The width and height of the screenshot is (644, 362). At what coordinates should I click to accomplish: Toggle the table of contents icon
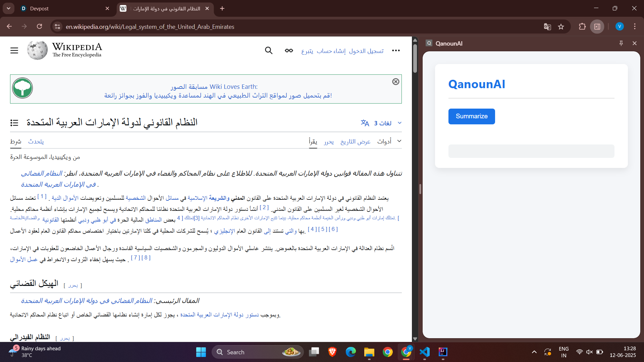pos(14,123)
